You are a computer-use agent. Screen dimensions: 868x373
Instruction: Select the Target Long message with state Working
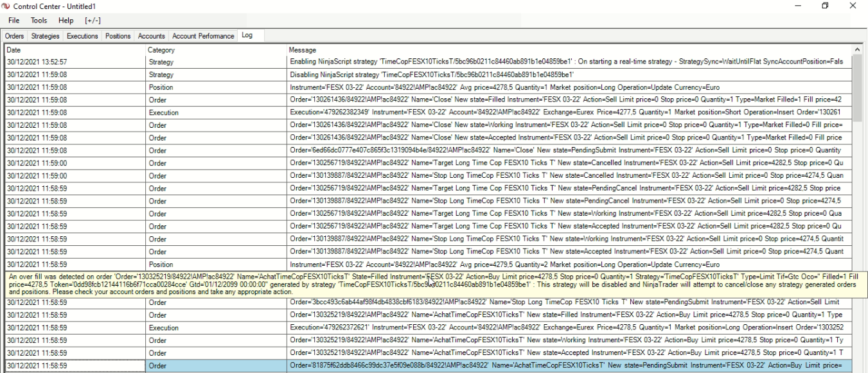click(x=570, y=213)
